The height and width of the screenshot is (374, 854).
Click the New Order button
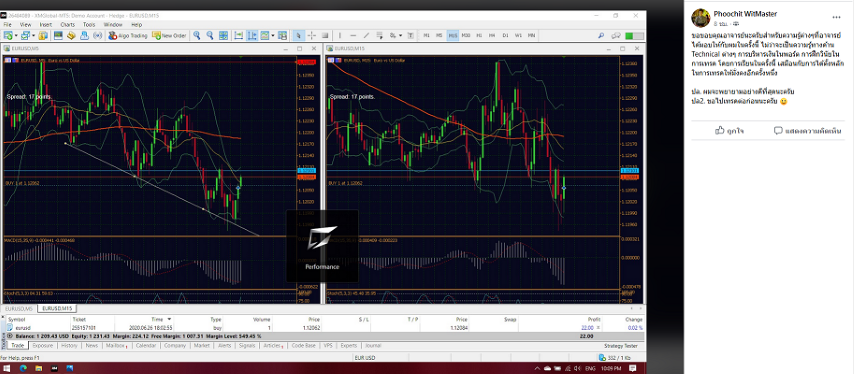tap(169, 35)
